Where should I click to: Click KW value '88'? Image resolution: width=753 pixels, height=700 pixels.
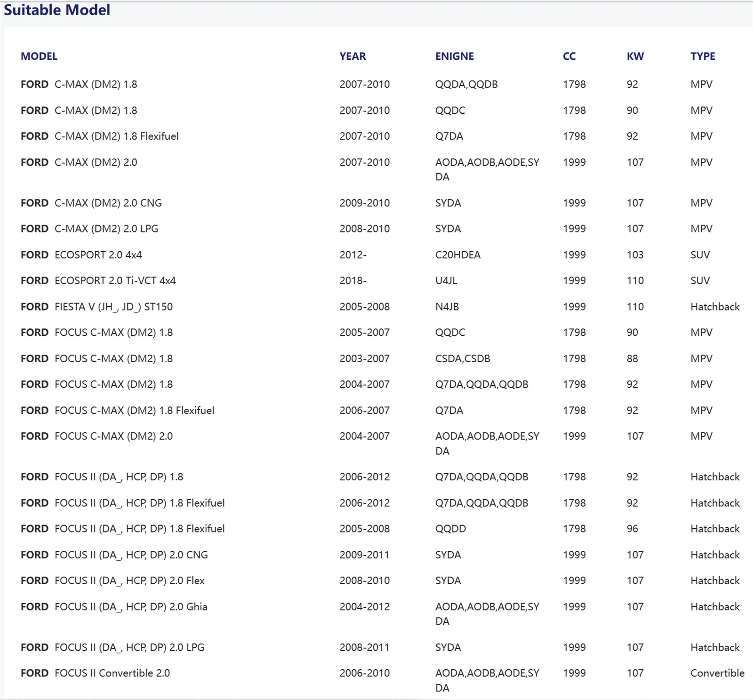coord(633,358)
